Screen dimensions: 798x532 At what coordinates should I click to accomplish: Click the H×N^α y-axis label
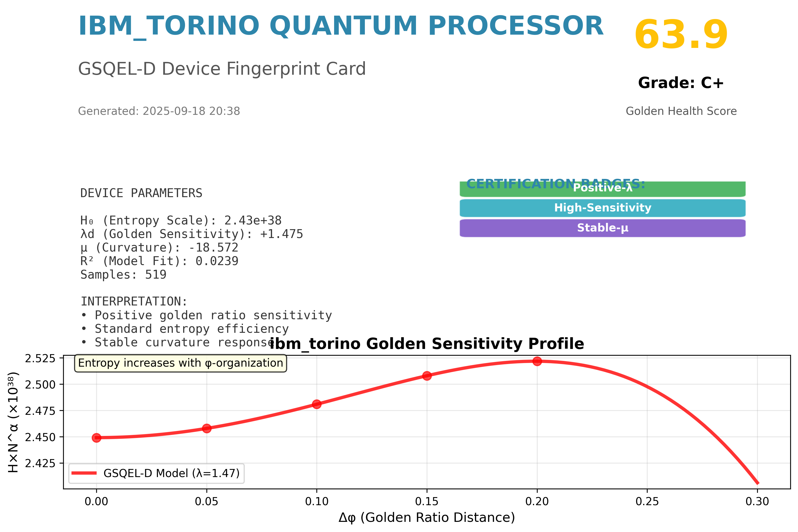click(x=13, y=422)
